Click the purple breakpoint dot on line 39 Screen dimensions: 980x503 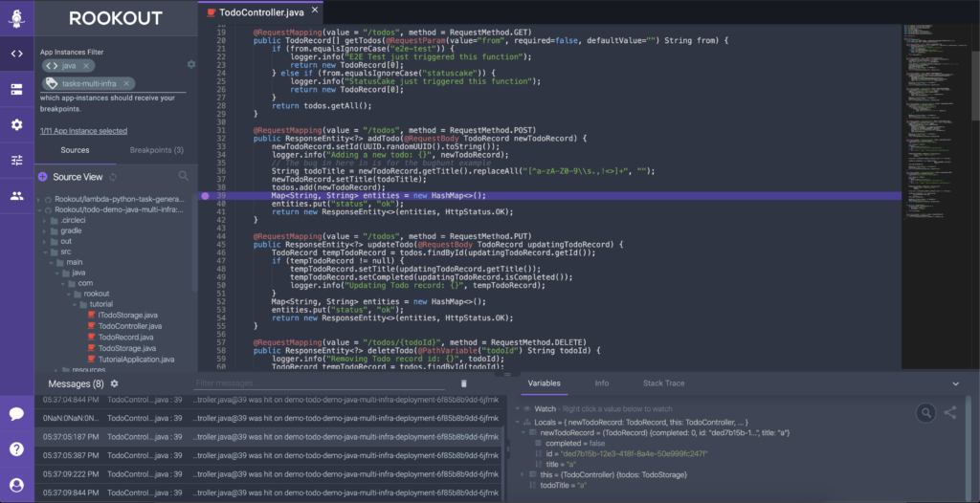click(205, 196)
